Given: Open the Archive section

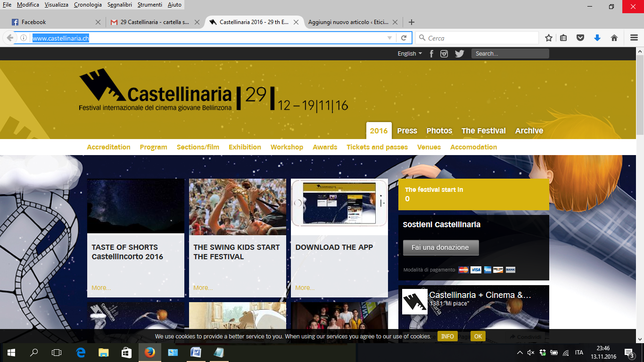Looking at the screenshot, I should 529,131.
